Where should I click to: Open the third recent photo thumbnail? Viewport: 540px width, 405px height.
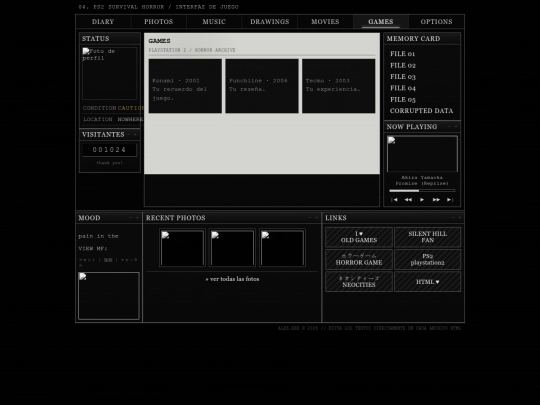tap(282, 248)
